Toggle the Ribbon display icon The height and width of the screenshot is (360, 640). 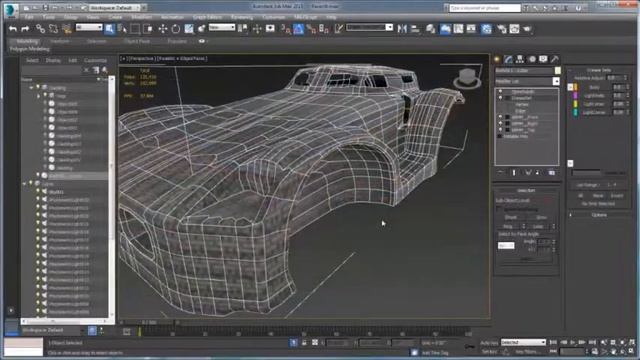click(445, 29)
